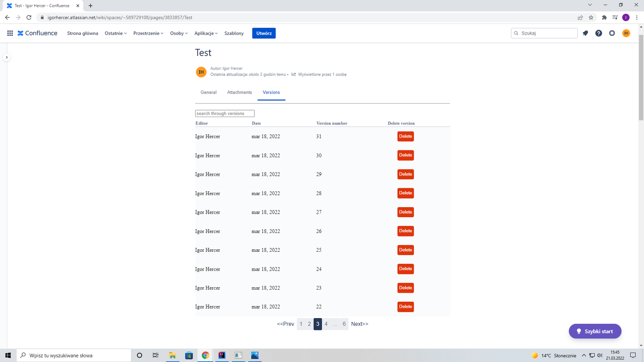Open Task View in the taskbar

pos(156,355)
